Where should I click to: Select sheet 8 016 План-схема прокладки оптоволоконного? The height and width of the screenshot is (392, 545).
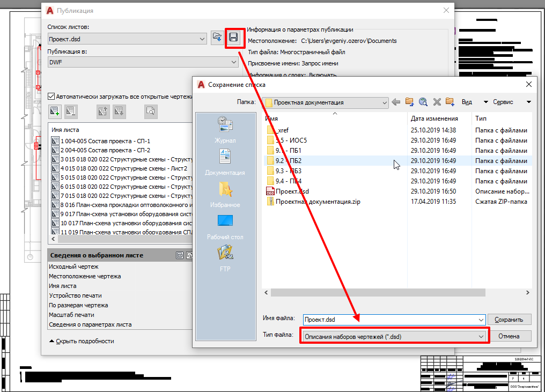(122, 205)
